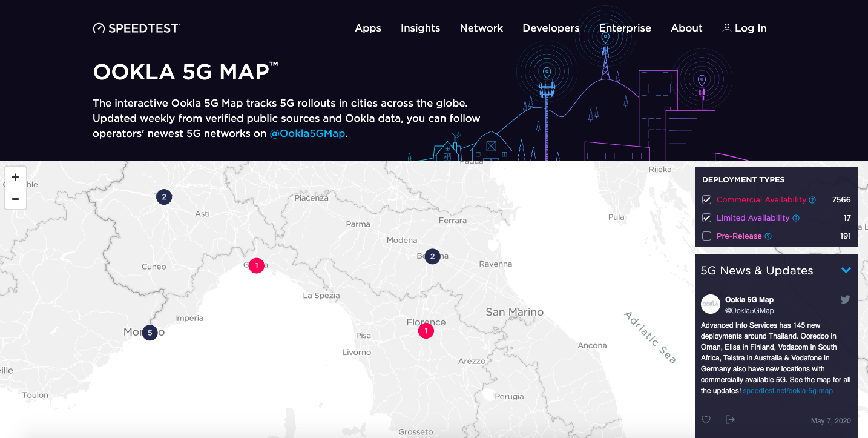Open the Network menu
Viewport: 868px width, 438px height.
click(x=481, y=28)
